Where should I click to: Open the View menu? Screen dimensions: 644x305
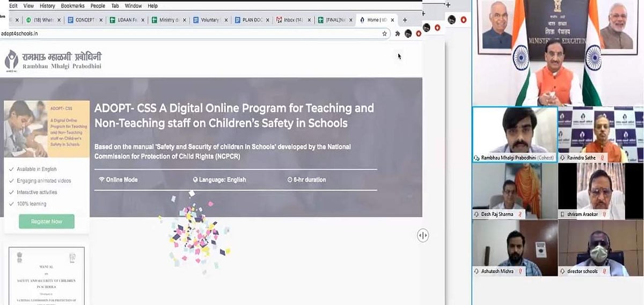click(x=28, y=6)
